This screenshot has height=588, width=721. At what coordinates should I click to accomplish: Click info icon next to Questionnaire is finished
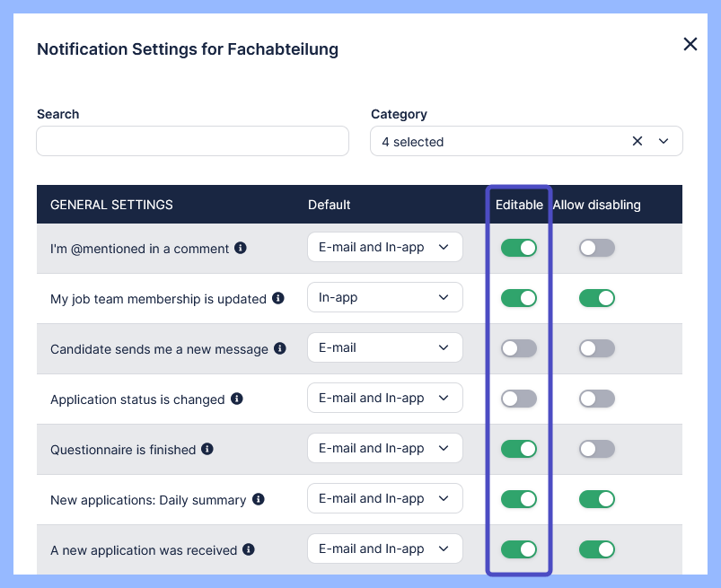207,449
